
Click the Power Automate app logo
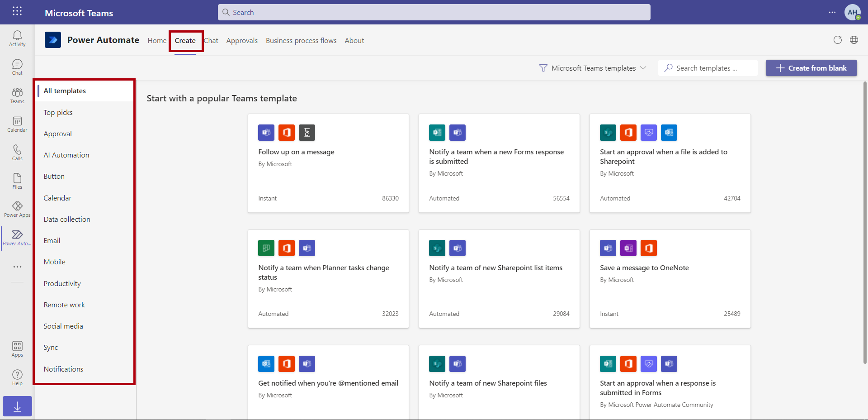(x=53, y=40)
